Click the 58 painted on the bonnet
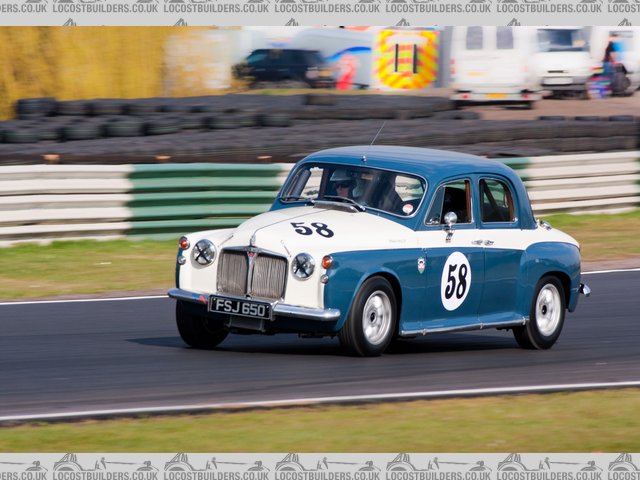The image size is (640, 480). click(312, 229)
